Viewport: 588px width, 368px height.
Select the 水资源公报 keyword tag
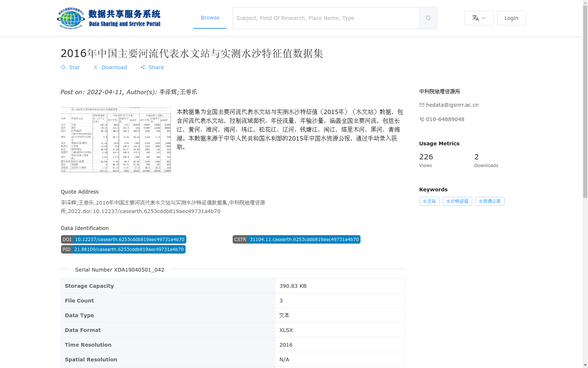click(x=490, y=201)
